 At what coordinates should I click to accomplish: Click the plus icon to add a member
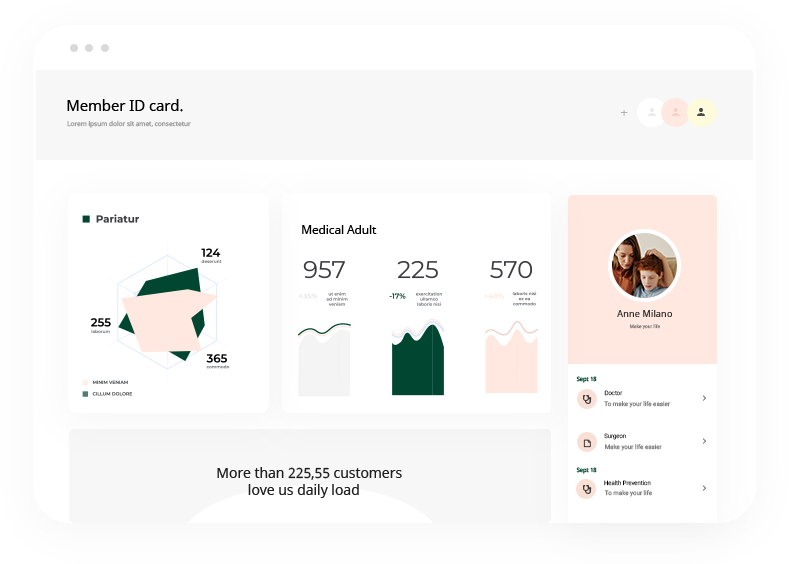coord(624,113)
